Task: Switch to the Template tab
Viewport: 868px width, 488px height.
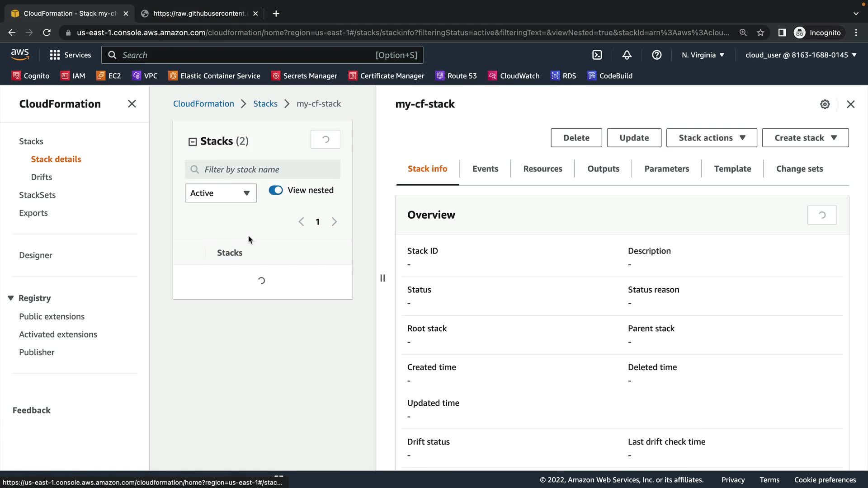Action: [732, 169]
